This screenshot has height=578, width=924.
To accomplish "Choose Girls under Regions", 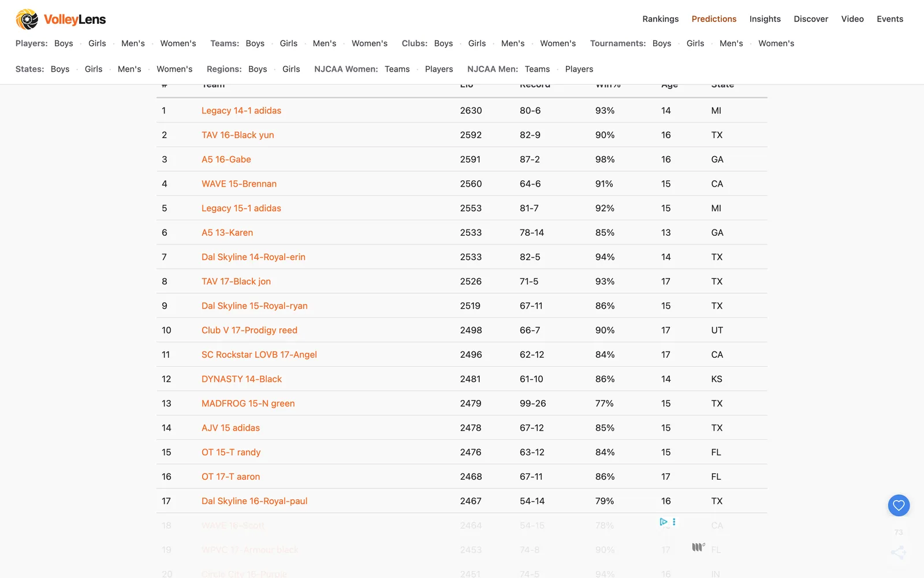I will pyautogui.click(x=291, y=69).
